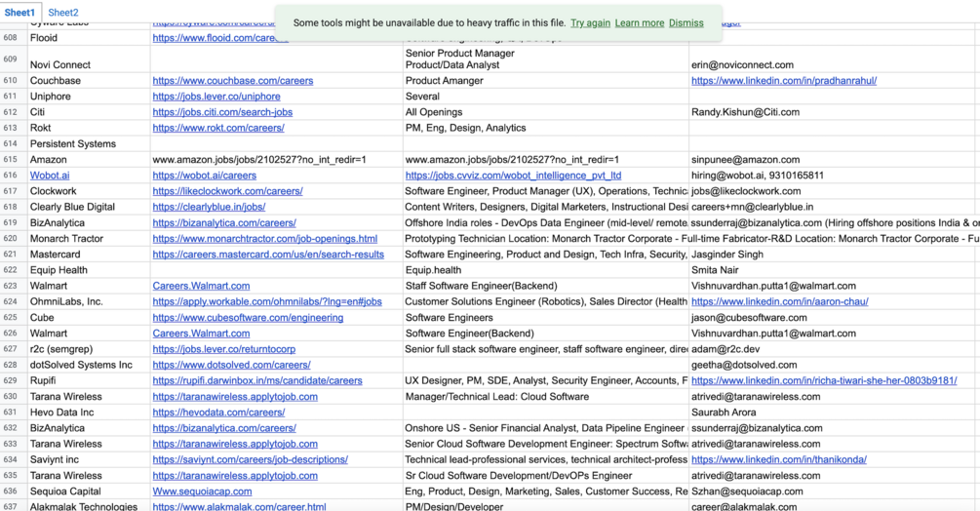Image resolution: width=980 pixels, height=511 pixels.
Task: Select the Equip Health cell
Action: tap(89, 270)
